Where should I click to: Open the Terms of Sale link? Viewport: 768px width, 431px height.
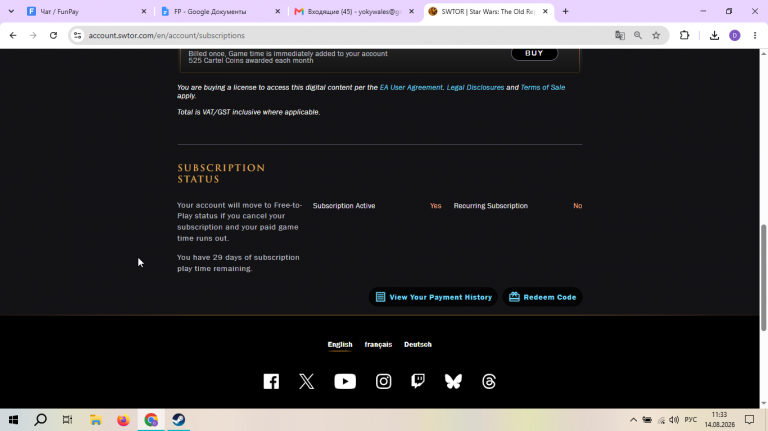click(543, 87)
